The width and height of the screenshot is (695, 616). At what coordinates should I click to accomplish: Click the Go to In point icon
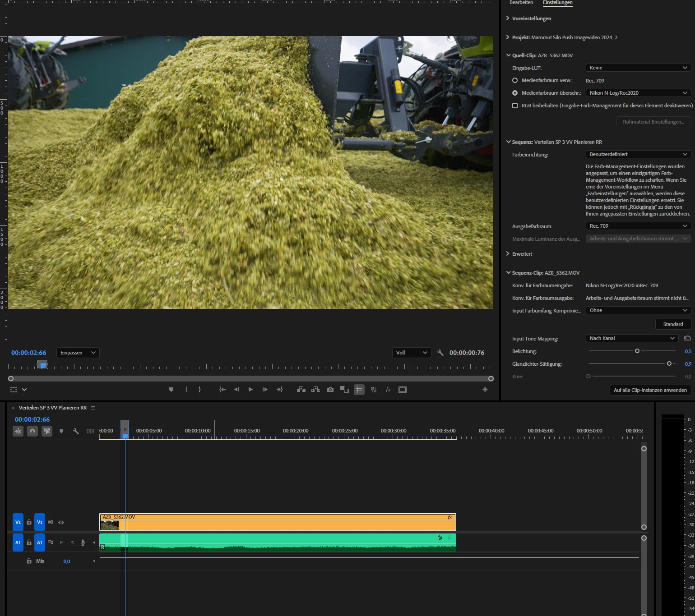coord(222,390)
